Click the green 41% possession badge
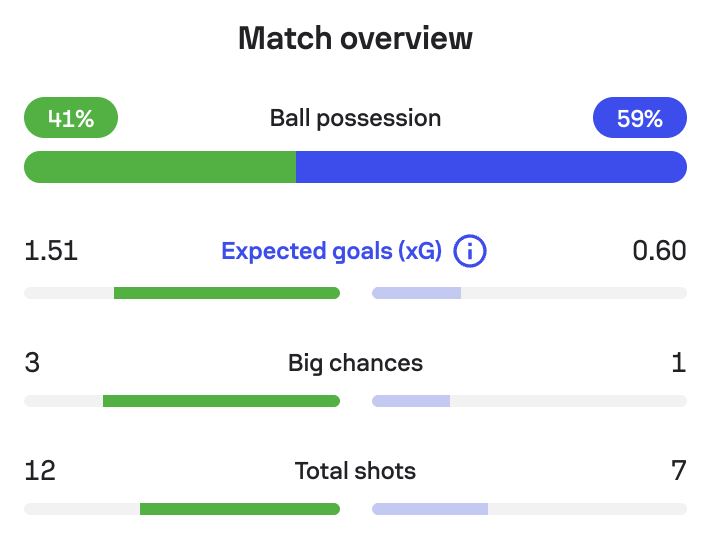708x536 pixels. pyautogui.click(x=71, y=117)
